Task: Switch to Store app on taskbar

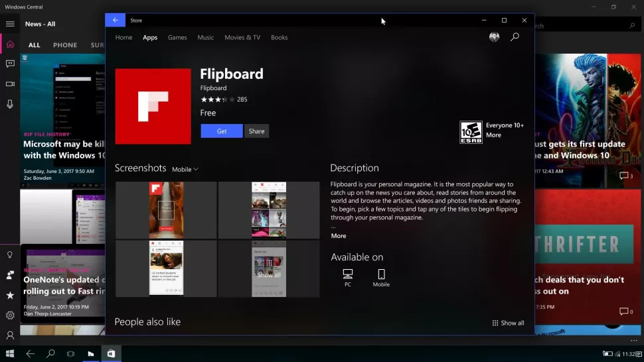Action: coord(112,353)
